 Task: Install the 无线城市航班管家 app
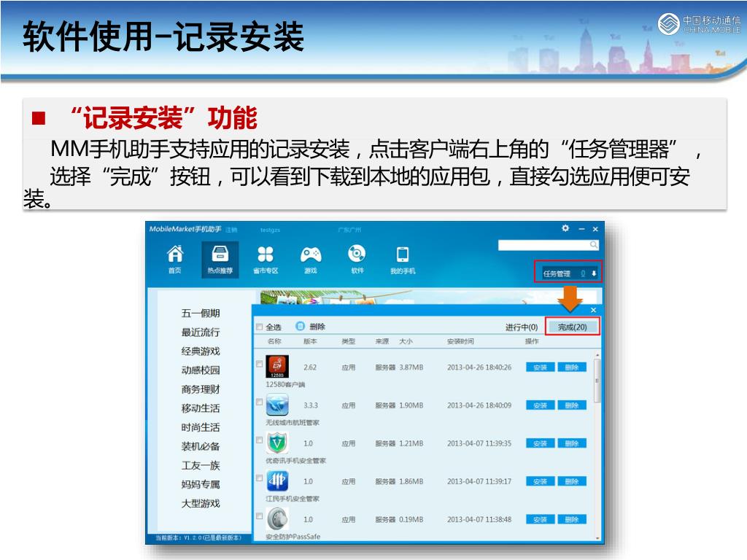tap(541, 405)
